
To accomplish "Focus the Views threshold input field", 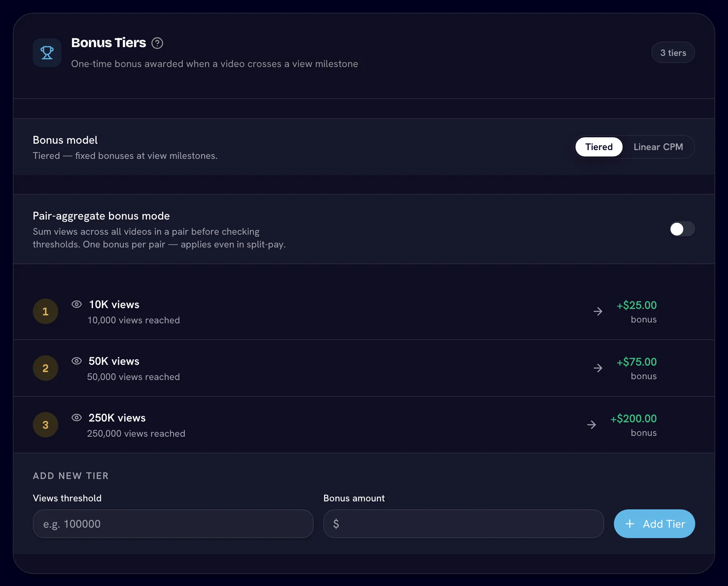I will pos(173,524).
